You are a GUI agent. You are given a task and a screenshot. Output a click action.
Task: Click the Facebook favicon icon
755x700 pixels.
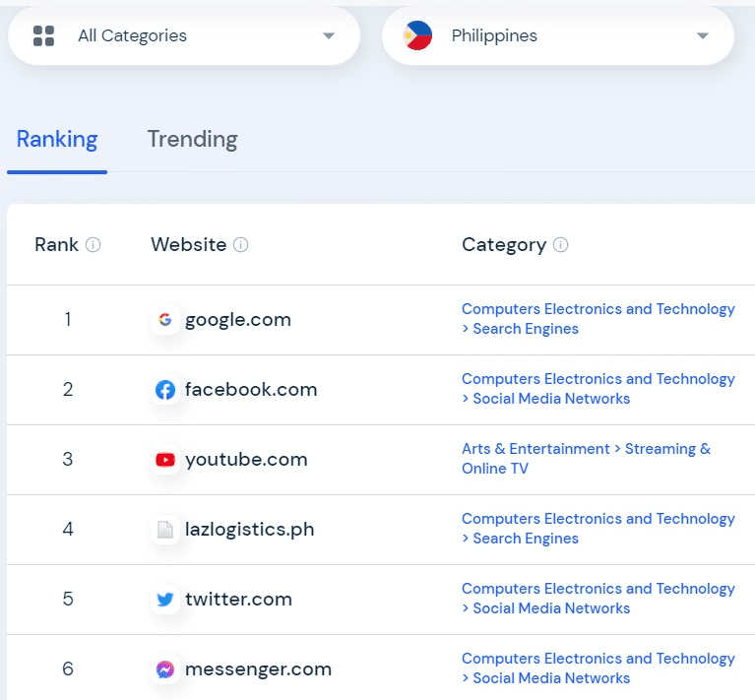click(x=165, y=390)
